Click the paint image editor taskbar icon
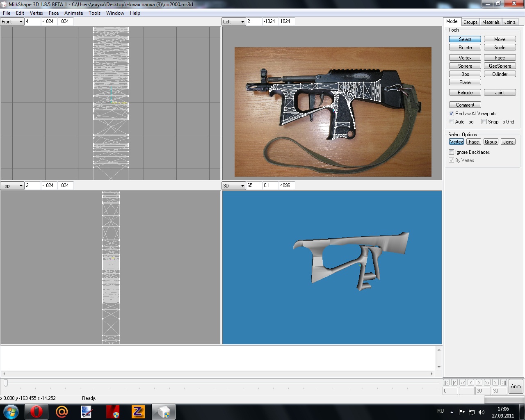Viewport: 525px width, 420px height. (x=87, y=412)
